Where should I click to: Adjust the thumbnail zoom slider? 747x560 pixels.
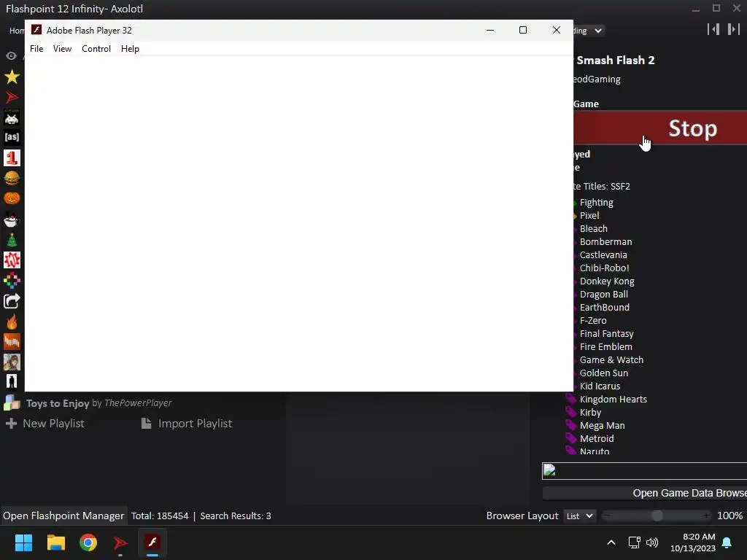(x=657, y=516)
